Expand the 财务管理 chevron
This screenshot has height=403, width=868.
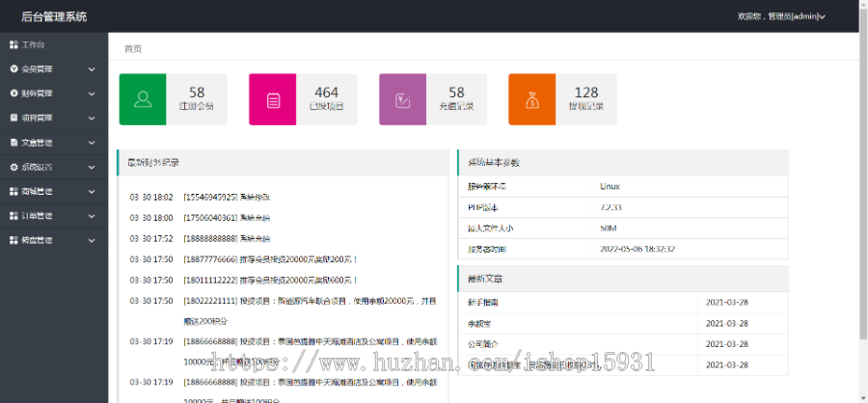pos(92,94)
